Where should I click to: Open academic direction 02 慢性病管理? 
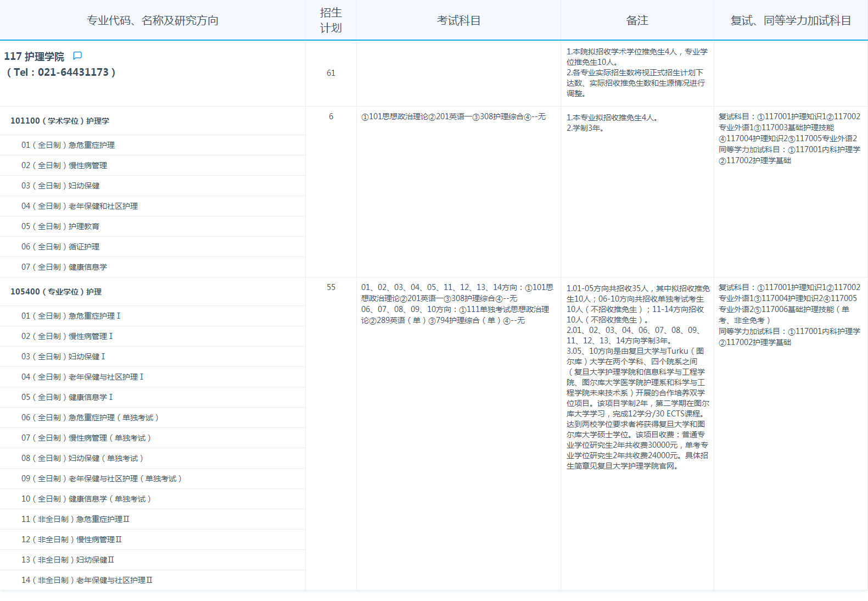pyautogui.click(x=64, y=165)
